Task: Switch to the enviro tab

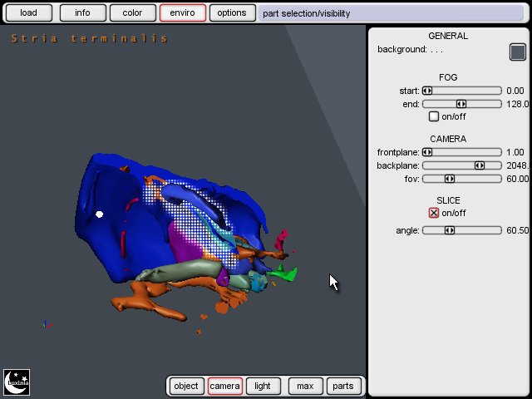Action: 182,13
